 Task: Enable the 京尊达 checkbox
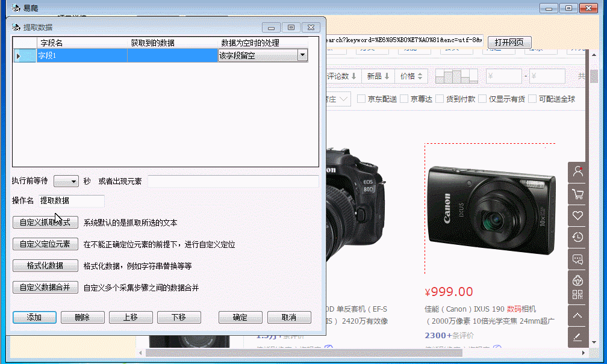pyautogui.click(x=404, y=99)
